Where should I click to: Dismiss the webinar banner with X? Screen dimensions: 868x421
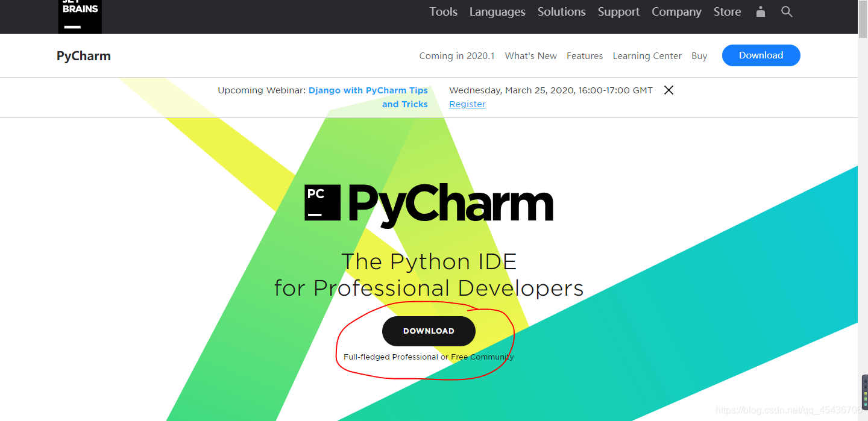tap(668, 90)
